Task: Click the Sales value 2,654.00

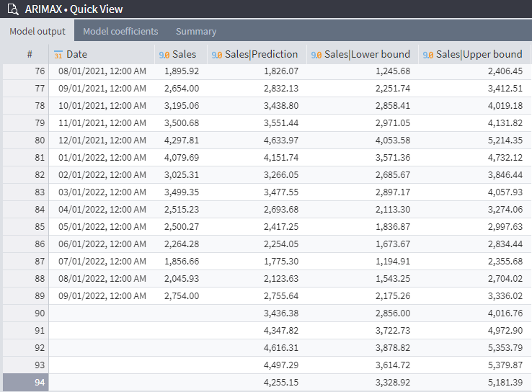Action: pyautogui.click(x=182, y=89)
